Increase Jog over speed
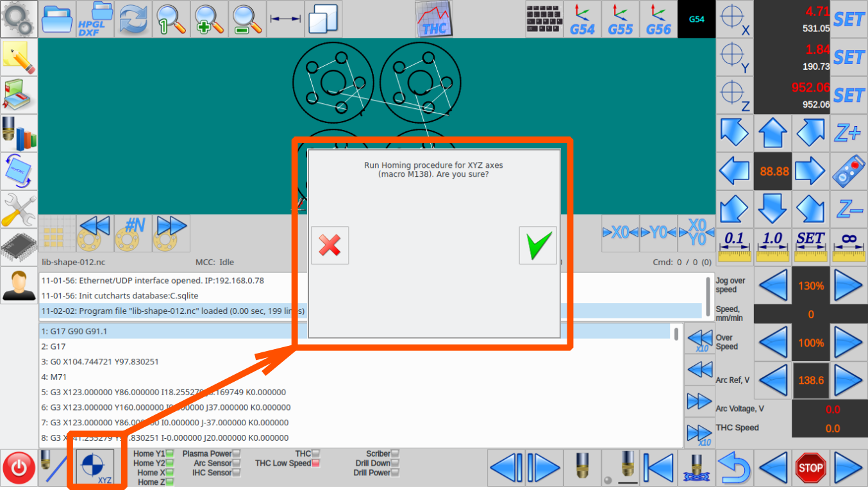This screenshot has height=490, width=868. (x=849, y=286)
